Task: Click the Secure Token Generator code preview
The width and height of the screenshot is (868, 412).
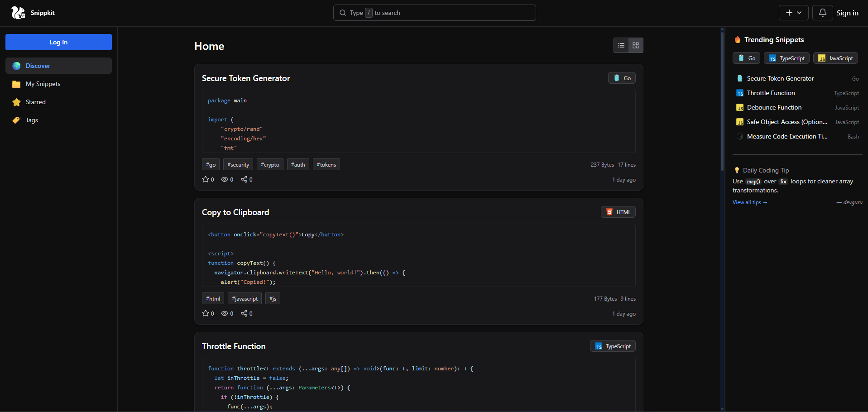Action: [418, 121]
